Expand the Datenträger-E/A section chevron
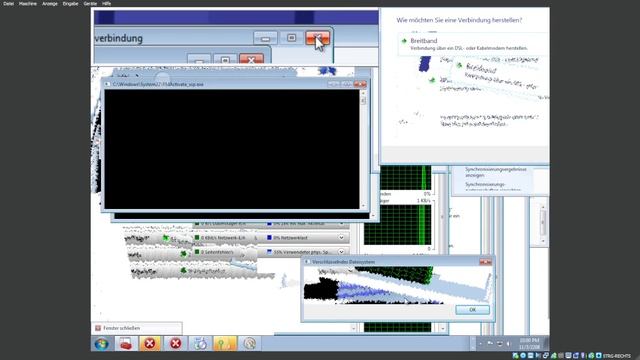Screen dimensions: 640x360 (341, 224)
